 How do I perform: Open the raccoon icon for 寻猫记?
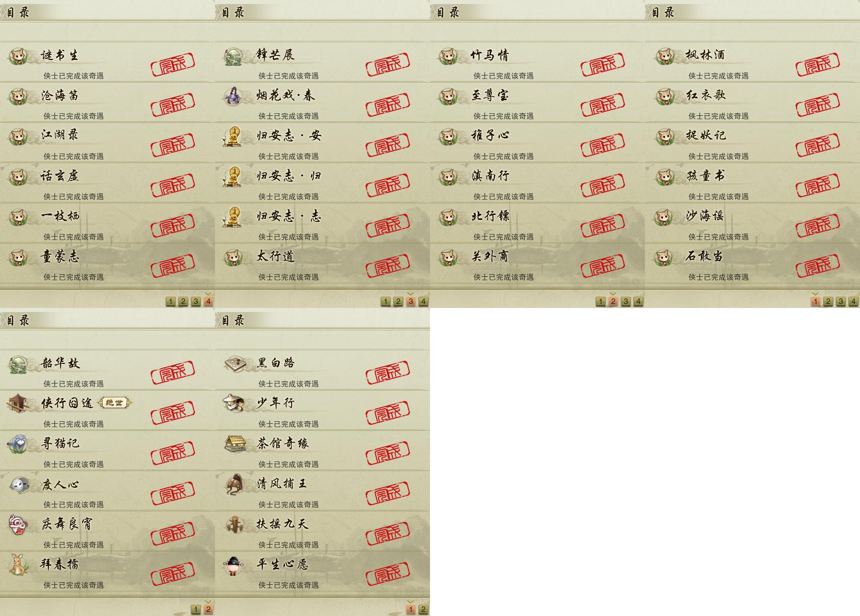(19, 444)
